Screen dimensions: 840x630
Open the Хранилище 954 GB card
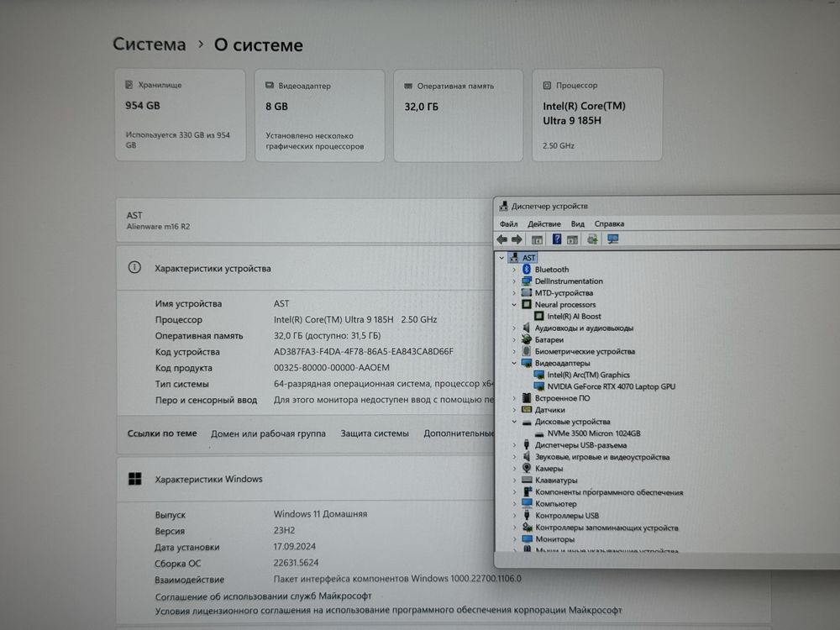180,114
